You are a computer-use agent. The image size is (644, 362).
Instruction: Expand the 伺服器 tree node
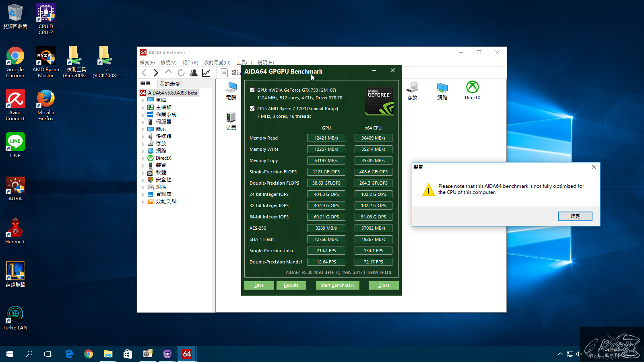coord(143,122)
